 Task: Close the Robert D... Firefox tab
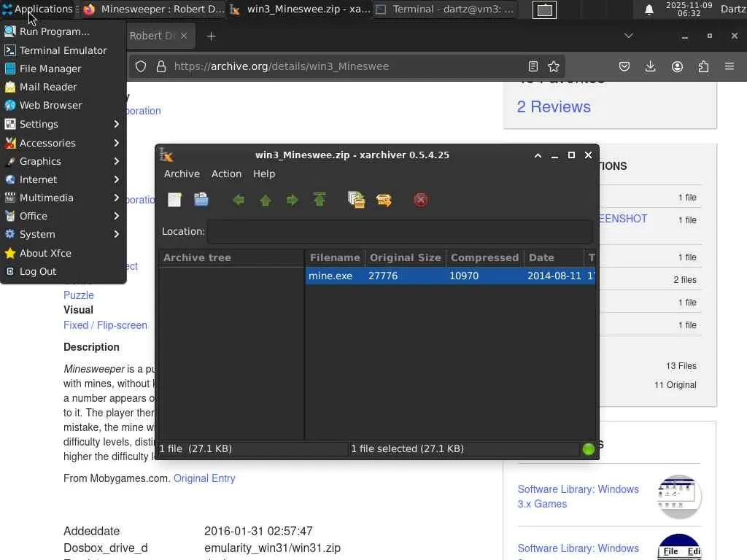(x=184, y=36)
